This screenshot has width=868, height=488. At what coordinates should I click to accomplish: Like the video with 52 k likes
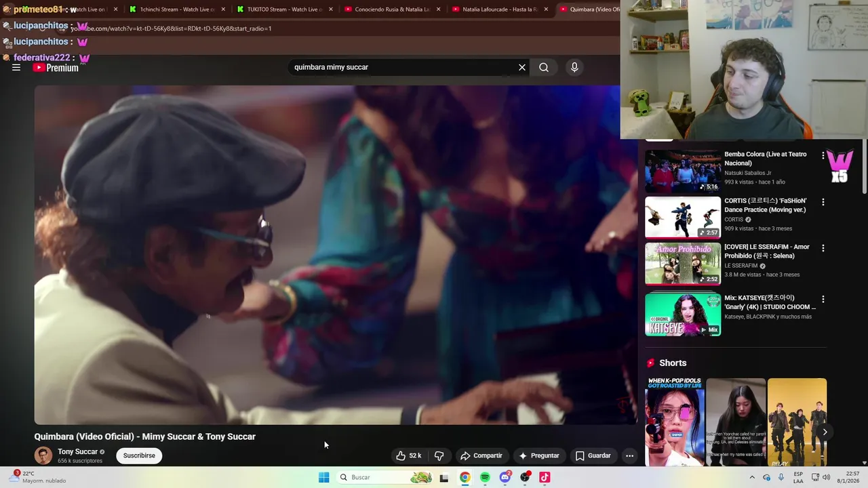point(409,455)
